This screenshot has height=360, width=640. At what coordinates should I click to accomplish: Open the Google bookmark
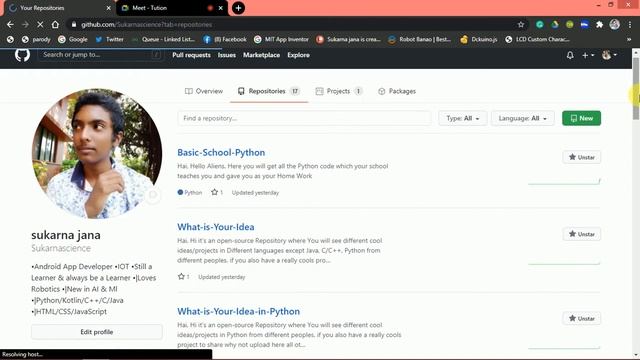[x=73, y=39]
